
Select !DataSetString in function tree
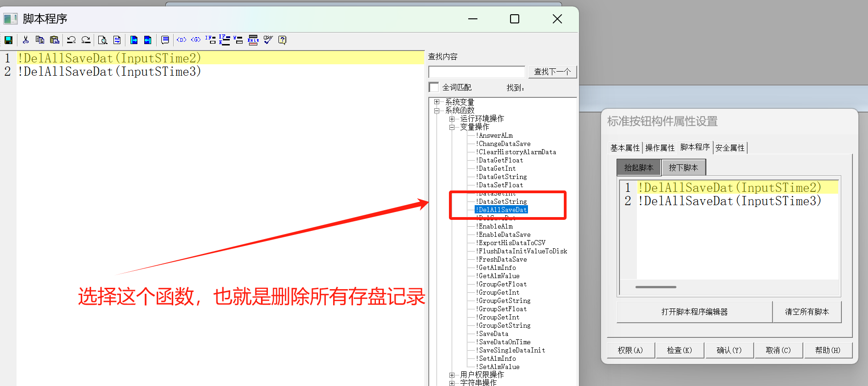tap(501, 201)
